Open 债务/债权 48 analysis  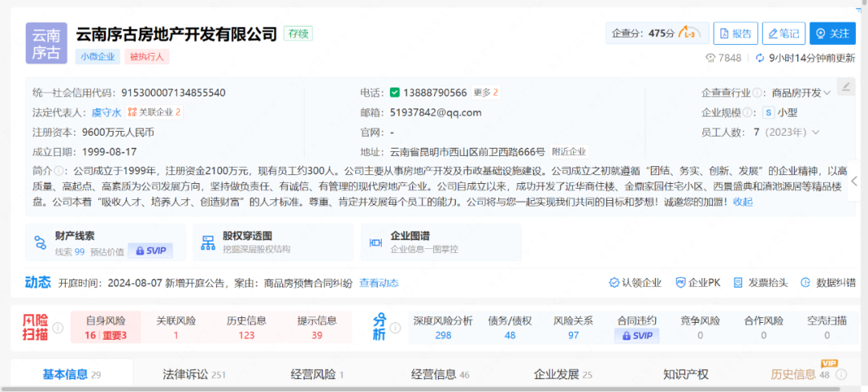510,327
